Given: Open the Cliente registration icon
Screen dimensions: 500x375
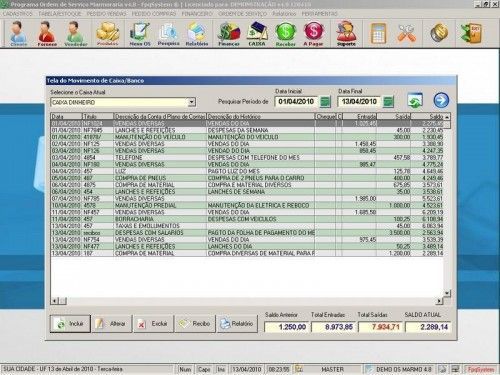Looking at the screenshot, I should pos(18,33).
